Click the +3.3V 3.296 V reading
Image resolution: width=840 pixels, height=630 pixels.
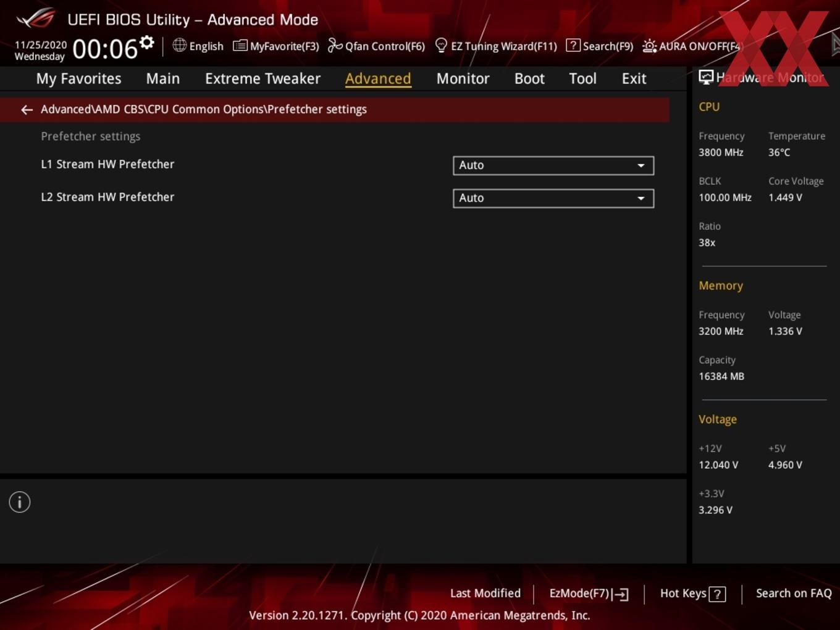point(715,510)
